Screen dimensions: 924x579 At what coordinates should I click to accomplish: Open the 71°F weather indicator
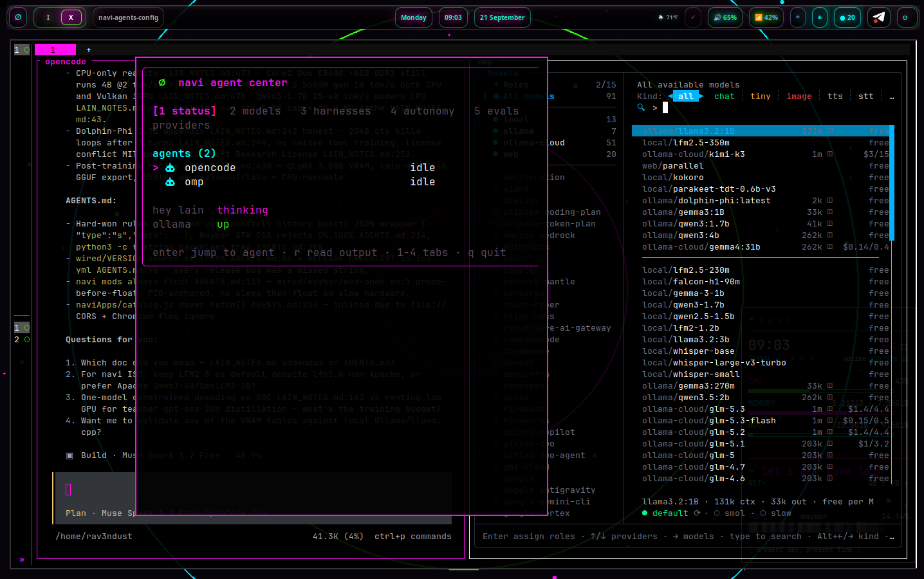coord(669,17)
